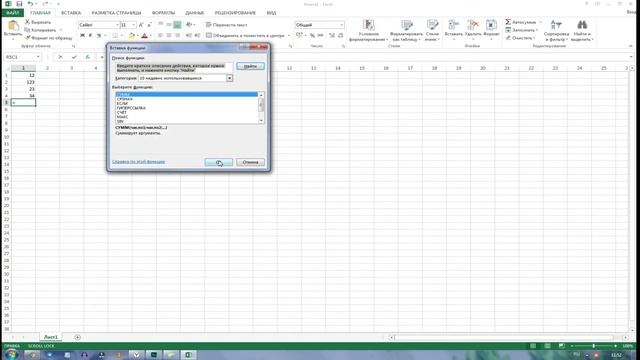The width and height of the screenshot is (640, 360).
Task: Click the fill color bucket icon
Action: [x=131, y=36]
